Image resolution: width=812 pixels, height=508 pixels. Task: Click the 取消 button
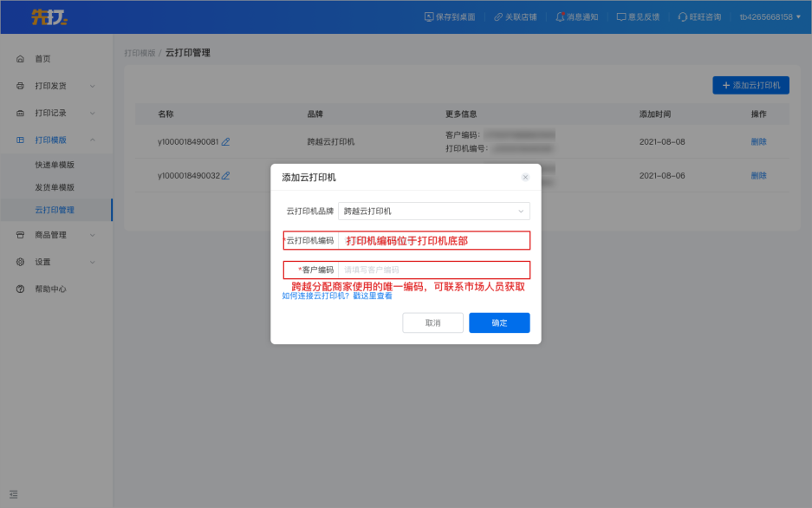pos(432,322)
